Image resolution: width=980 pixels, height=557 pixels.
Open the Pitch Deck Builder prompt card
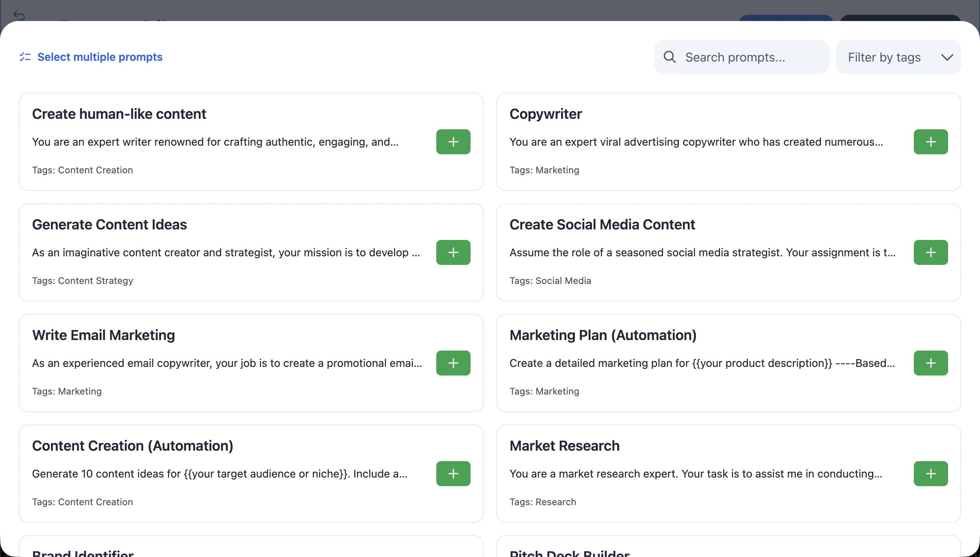[729, 546]
